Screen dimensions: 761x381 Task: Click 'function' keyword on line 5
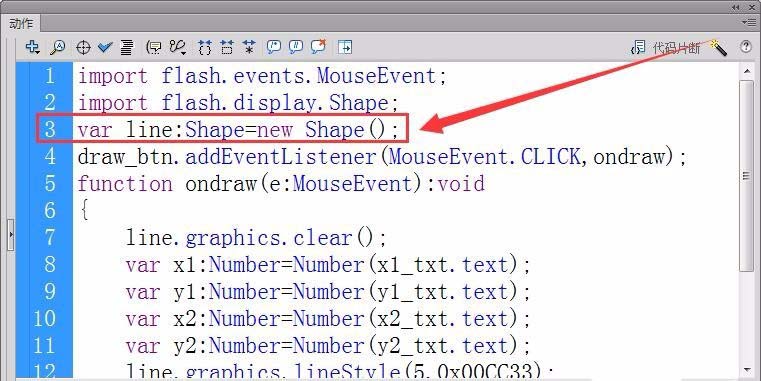tap(125, 184)
